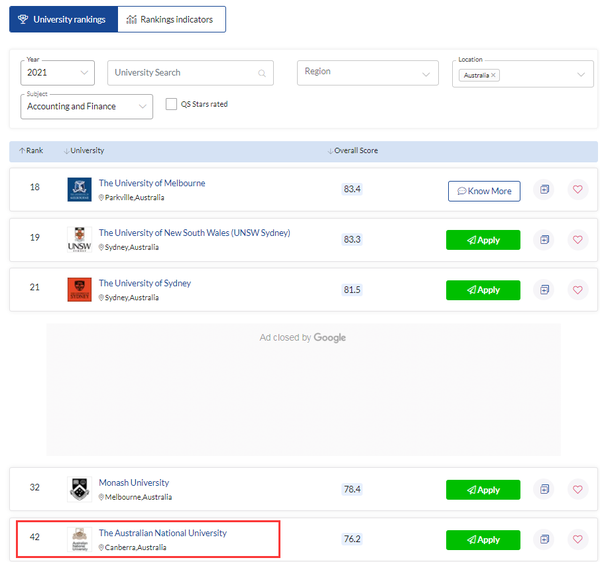Image resolution: width=600 pixels, height=562 pixels.
Task: Click Know More for Melbourne
Action: (x=484, y=191)
